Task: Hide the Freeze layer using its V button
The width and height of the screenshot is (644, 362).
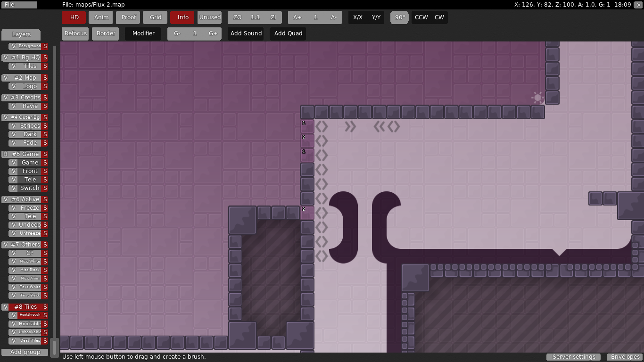Action: [14, 208]
